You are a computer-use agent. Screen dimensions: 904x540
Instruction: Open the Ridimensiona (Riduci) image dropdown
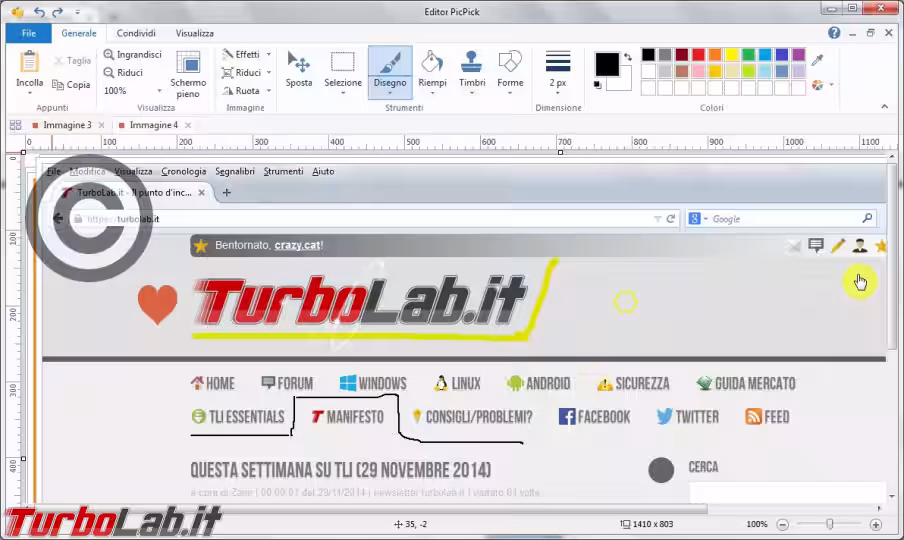pyautogui.click(x=247, y=73)
